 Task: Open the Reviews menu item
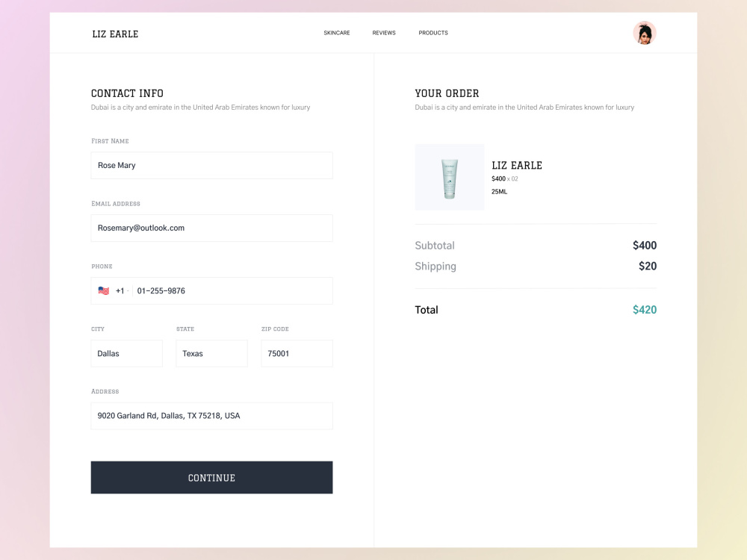tap(384, 33)
